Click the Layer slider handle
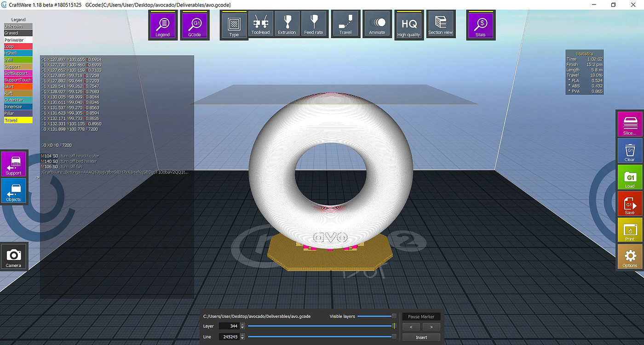Viewport: 644px width, 345px height. tap(394, 326)
